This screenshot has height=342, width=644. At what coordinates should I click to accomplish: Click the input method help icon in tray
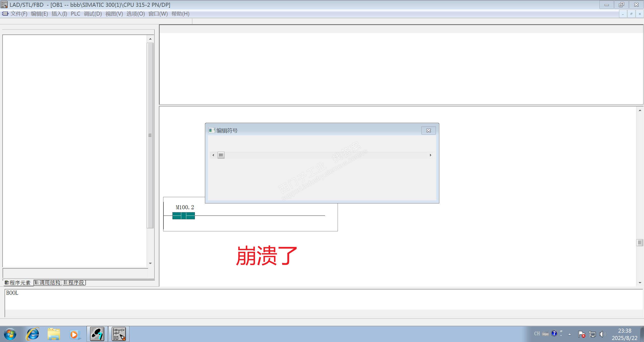(554, 333)
